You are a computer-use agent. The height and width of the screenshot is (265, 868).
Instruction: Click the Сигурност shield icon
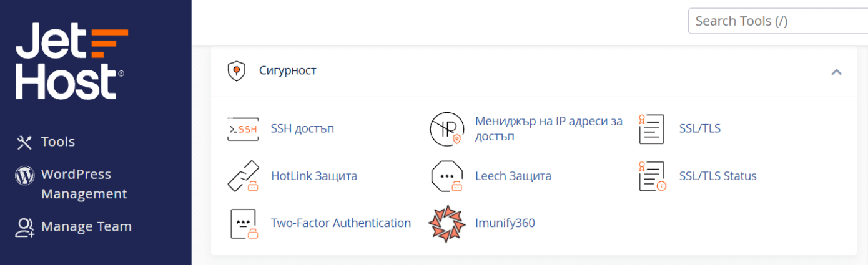[235, 71]
